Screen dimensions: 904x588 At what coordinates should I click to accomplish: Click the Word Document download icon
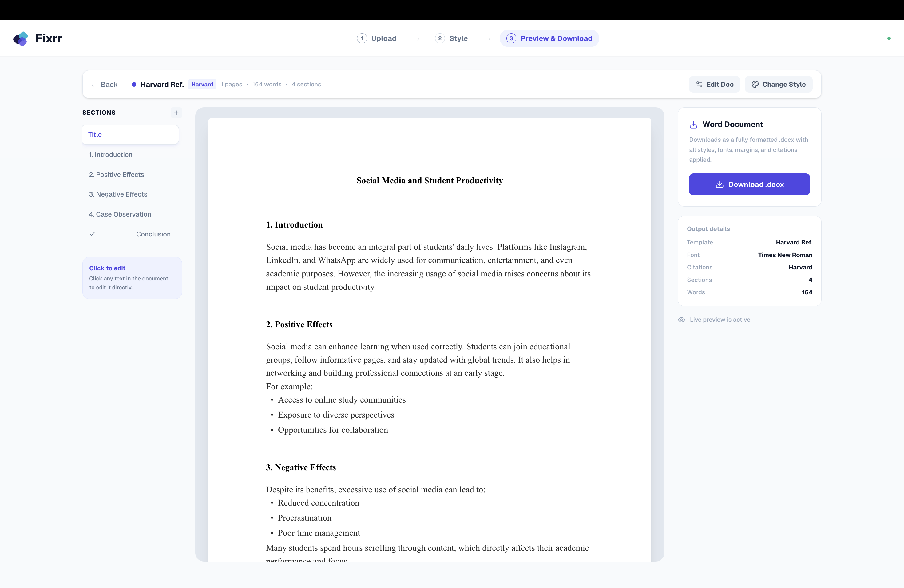point(693,125)
